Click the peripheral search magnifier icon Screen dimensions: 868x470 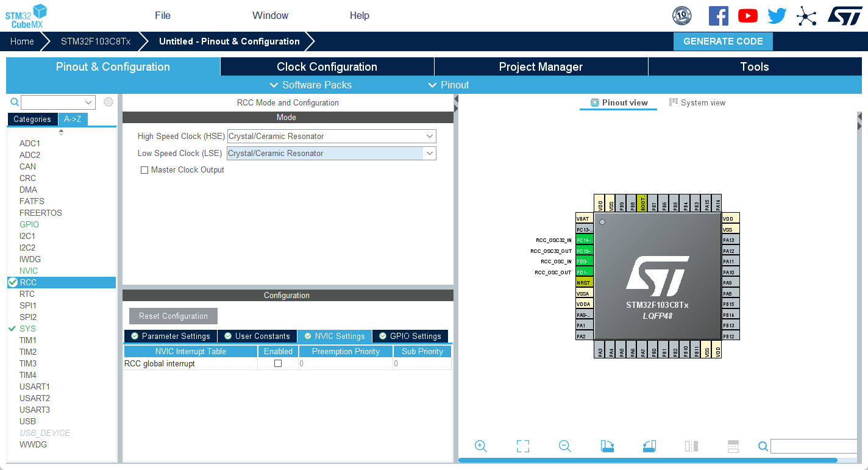[15, 102]
